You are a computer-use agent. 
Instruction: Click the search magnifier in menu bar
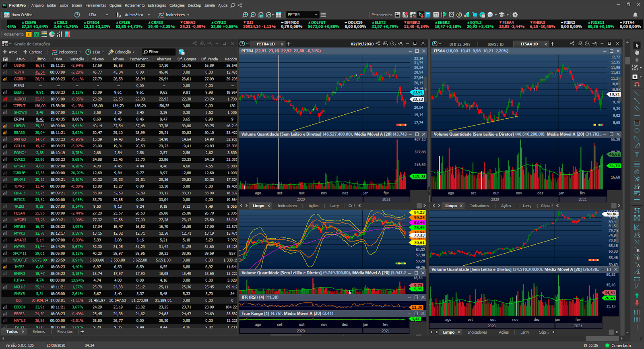tap(233, 5)
